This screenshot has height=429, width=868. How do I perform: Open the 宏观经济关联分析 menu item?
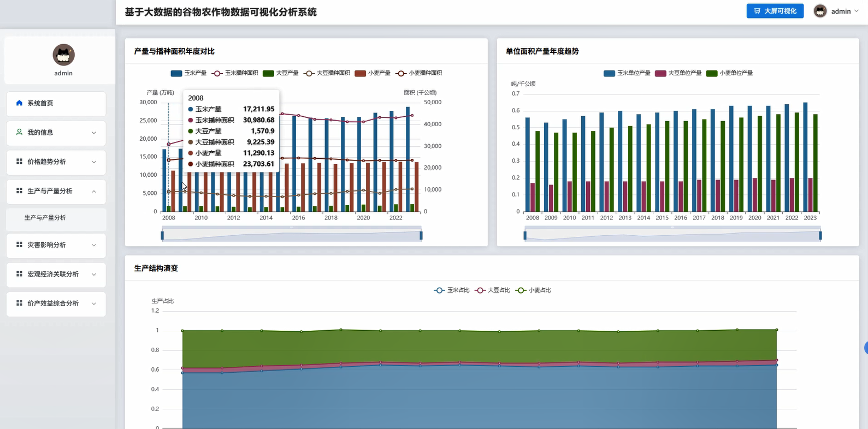pyautogui.click(x=56, y=274)
